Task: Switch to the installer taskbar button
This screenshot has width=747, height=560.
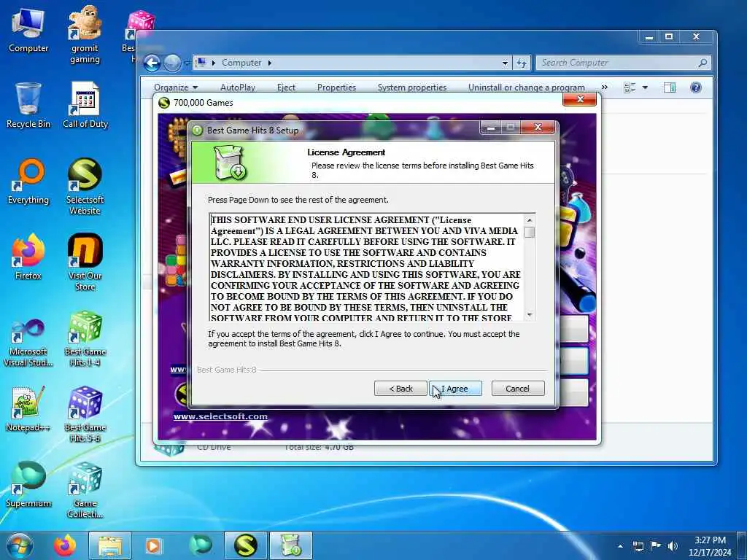Action: (x=291, y=545)
